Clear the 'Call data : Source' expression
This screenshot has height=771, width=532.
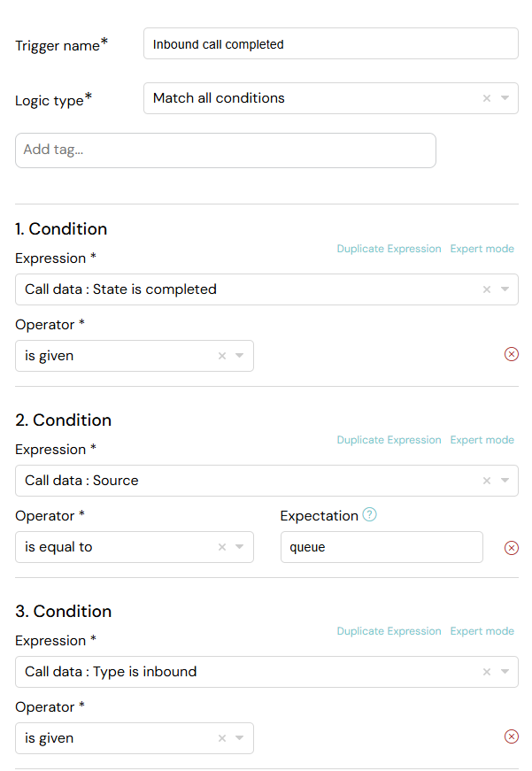[487, 481]
